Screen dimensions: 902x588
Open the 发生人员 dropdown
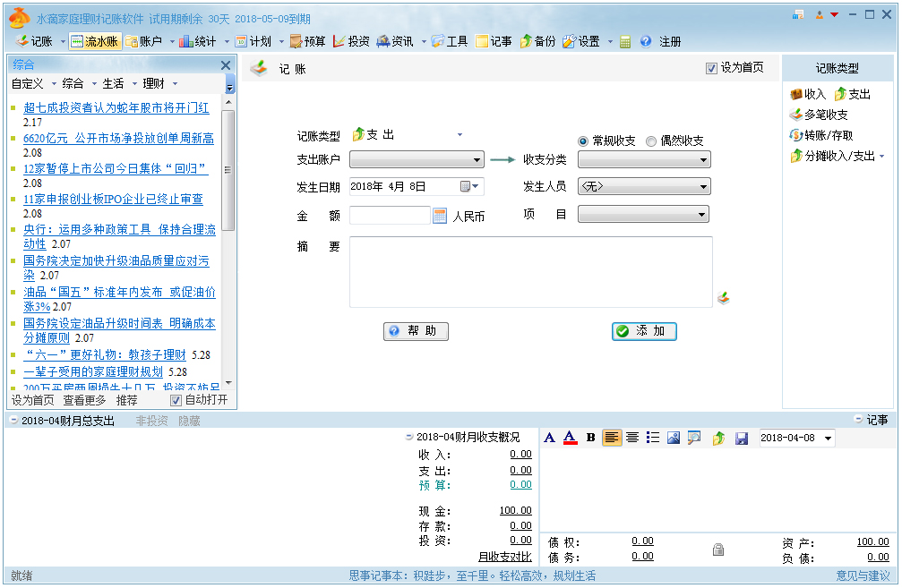[644, 186]
